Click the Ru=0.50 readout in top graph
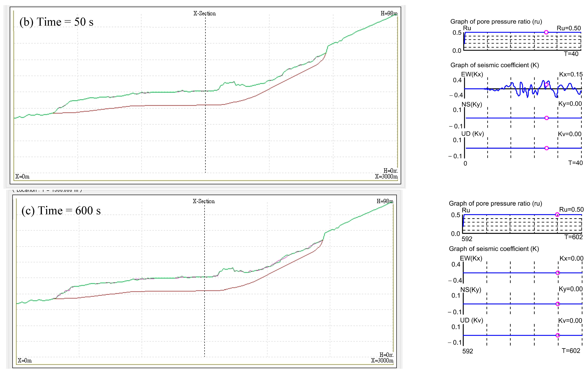Screen dimensions: 588x373 569,28
